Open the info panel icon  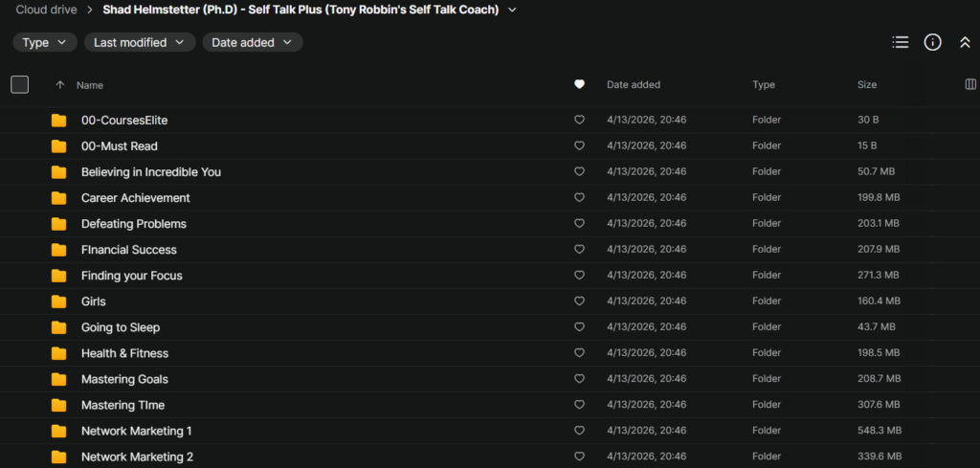932,42
